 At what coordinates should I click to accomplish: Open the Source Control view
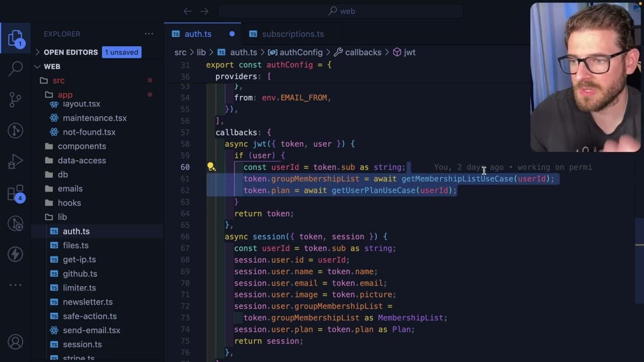tap(15, 100)
